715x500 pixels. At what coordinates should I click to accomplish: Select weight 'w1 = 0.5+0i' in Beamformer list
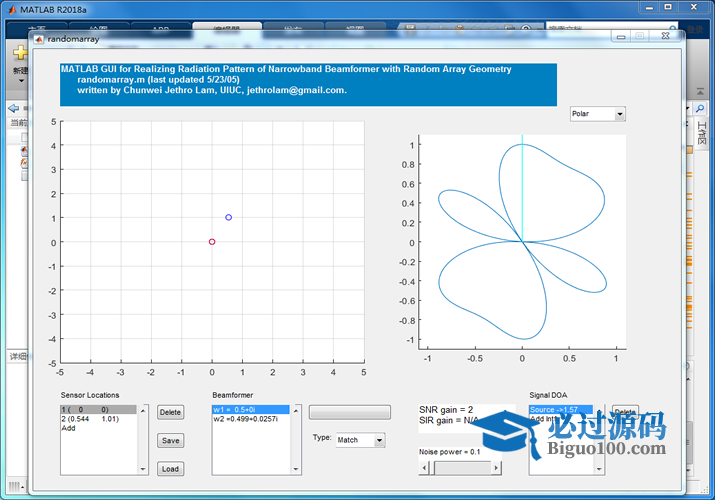tap(251, 409)
